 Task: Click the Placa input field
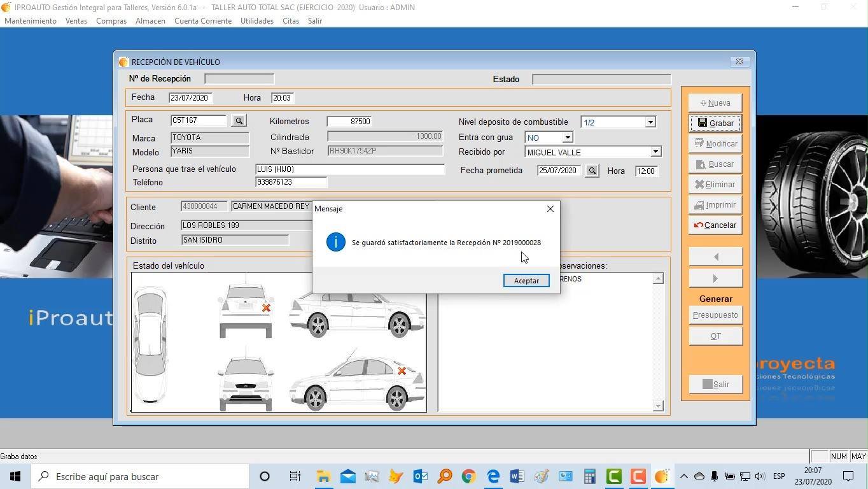pos(199,120)
